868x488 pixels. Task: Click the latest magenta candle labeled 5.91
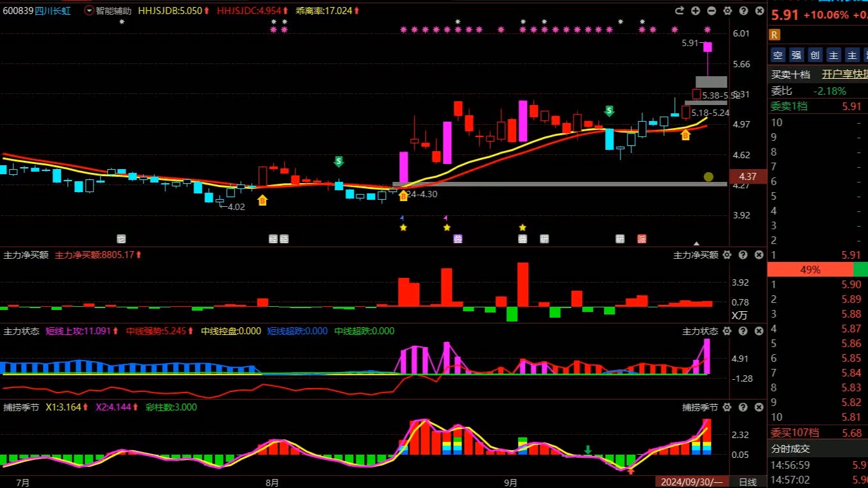click(708, 47)
